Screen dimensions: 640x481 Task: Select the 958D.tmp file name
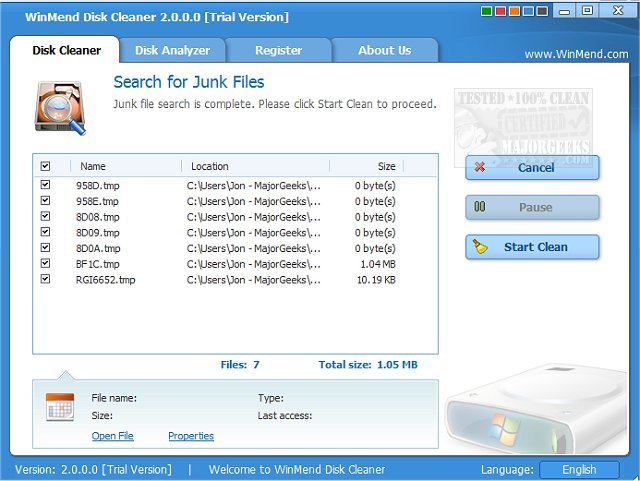coord(98,186)
